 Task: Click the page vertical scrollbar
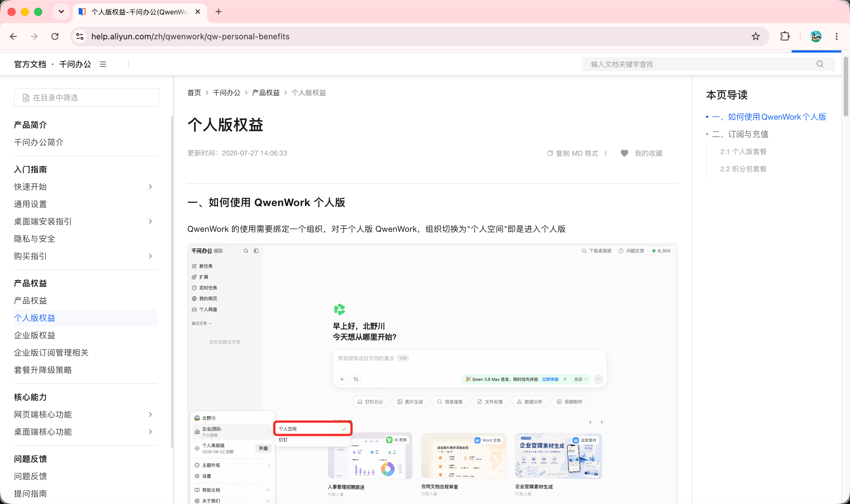(846, 87)
